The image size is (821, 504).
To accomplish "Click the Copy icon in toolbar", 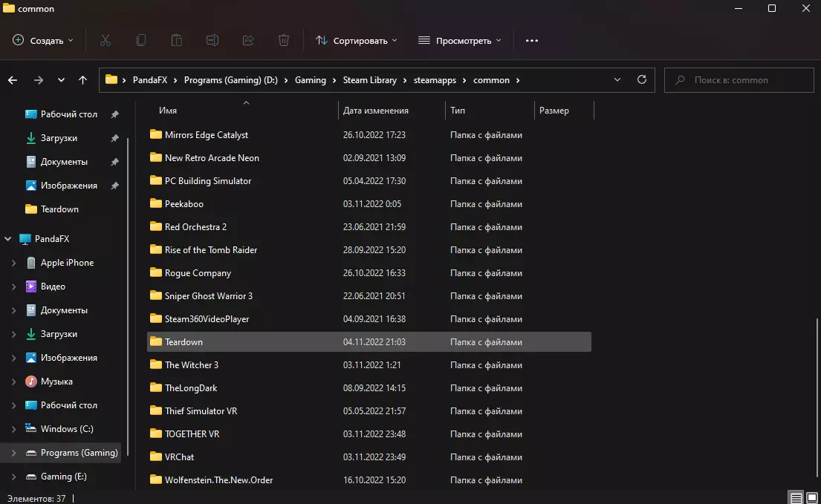I will pyautogui.click(x=141, y=40).
